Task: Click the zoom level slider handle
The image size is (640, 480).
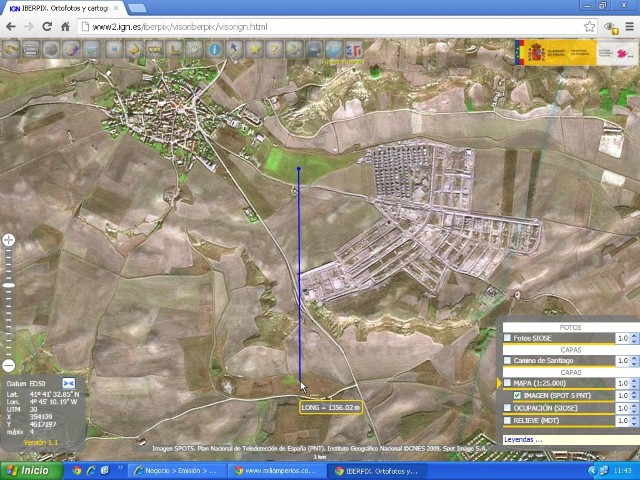Action: (x=9, y=285)
